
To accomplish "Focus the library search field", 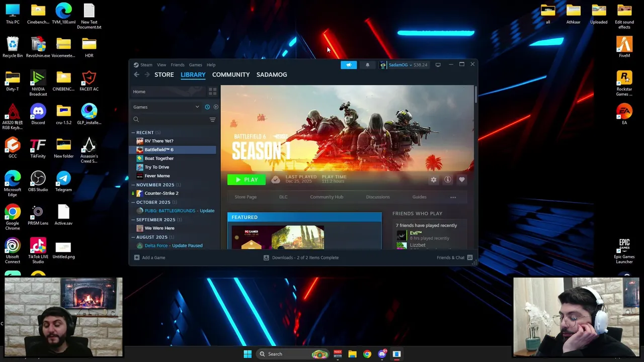I will [x=170, y=120].
